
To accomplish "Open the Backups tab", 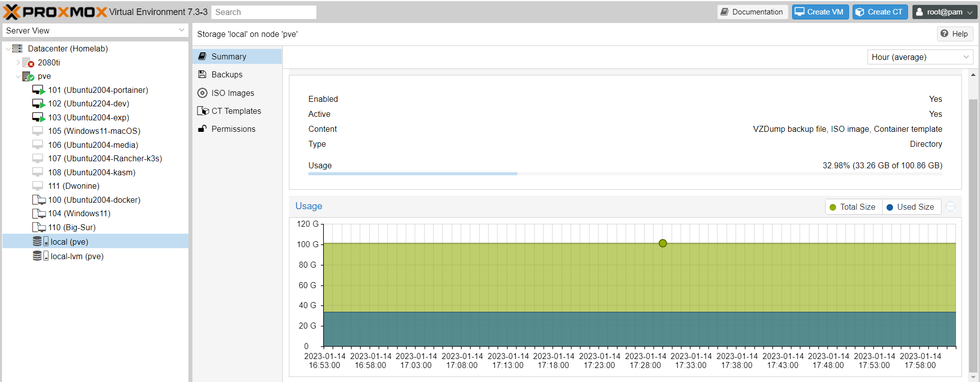I will point(237,74).
